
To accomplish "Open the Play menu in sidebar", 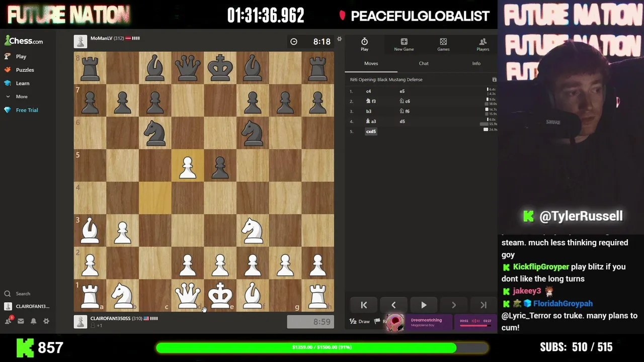I will tap(15, 56).
